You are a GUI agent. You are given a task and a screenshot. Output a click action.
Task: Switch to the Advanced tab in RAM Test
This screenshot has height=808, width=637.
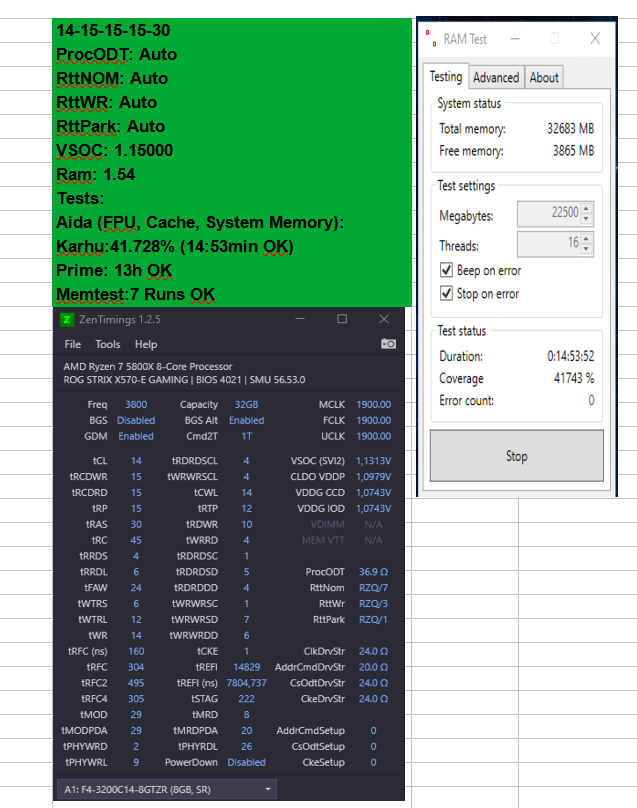tap(496, 78)
